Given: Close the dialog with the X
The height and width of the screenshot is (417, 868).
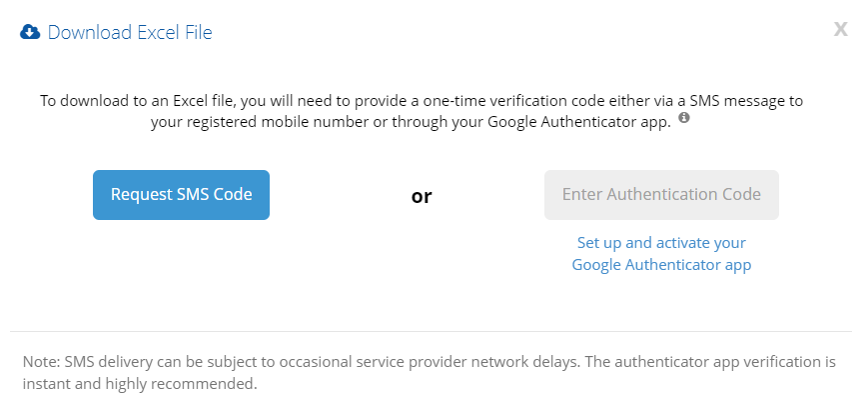Looking at the screenshot, I should [840, 29].
